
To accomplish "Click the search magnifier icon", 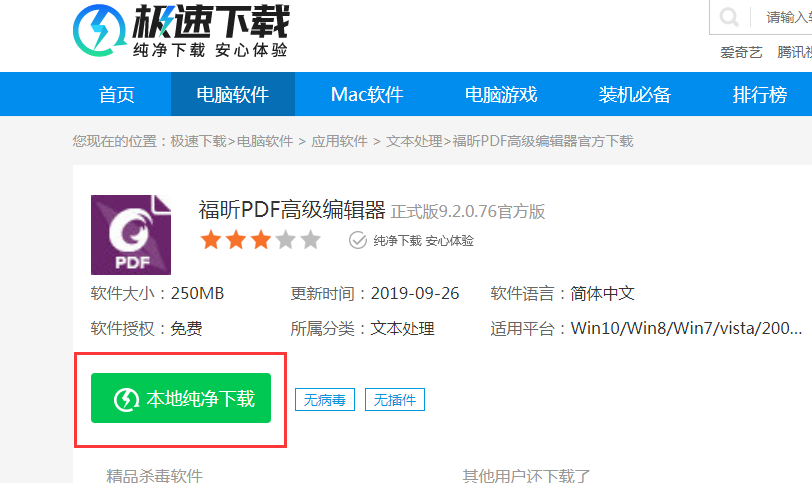I will 729,17.
